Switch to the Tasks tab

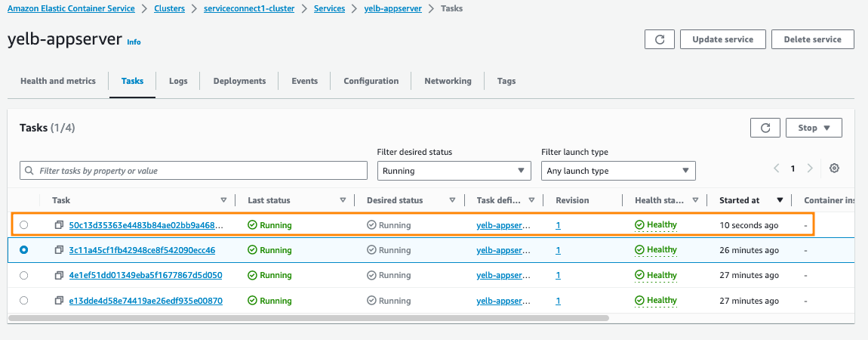click(132, 81)
